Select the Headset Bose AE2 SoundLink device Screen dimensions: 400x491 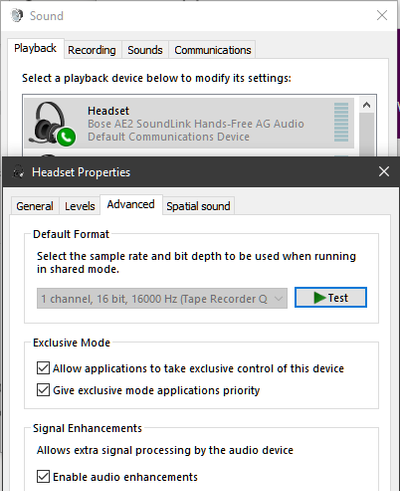pos(189,123)
